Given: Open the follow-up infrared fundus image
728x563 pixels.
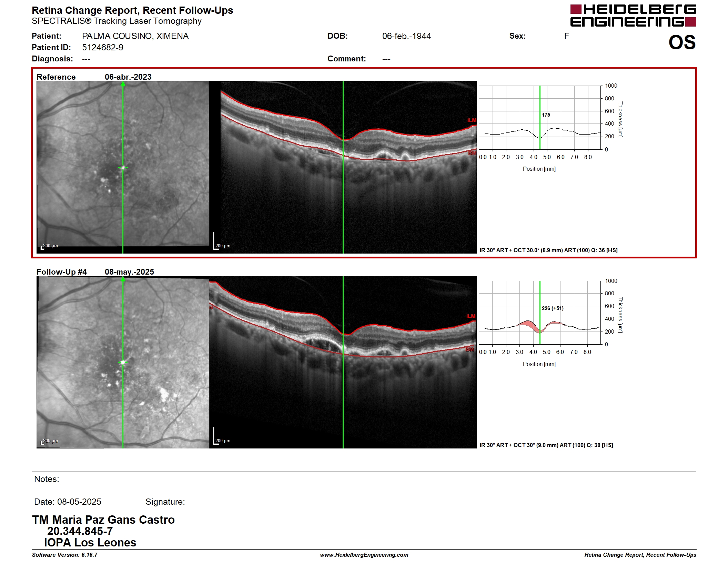Looking at the screenshot, I should [123, 362].
